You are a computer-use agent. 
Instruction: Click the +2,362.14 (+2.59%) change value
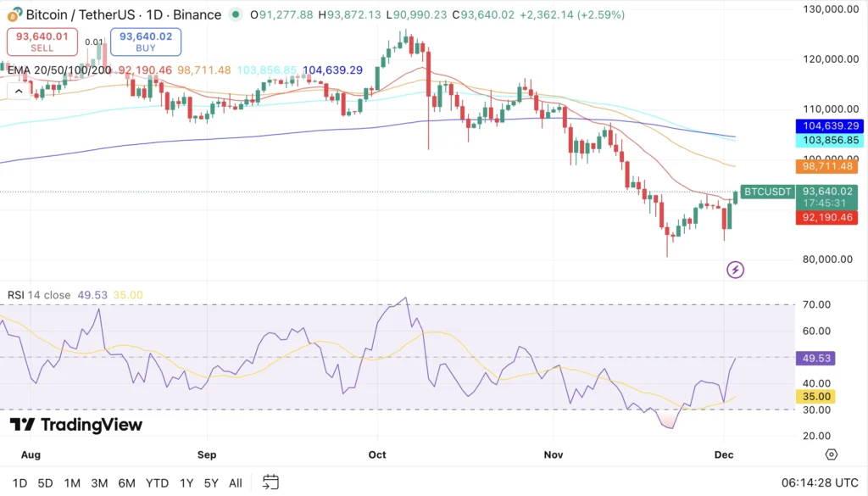click(572, 14)
